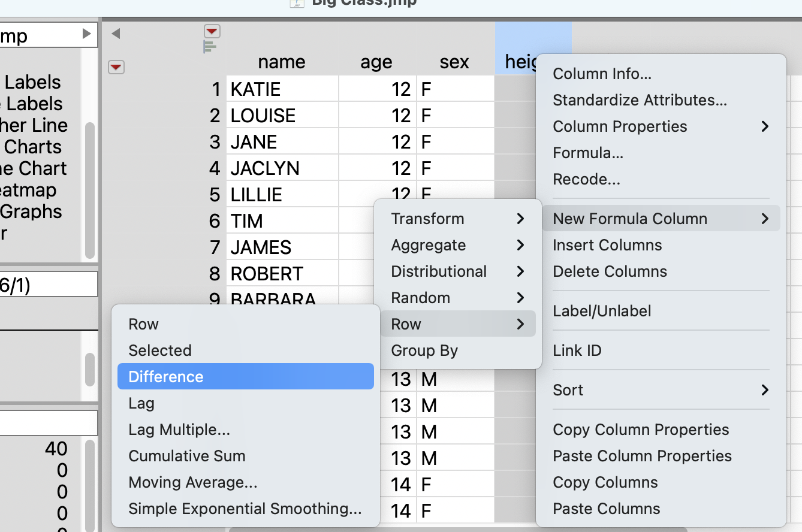This screenshot has height=532, width=802.
Task: Click the column filter bars icon
Action: tap(209, 46)
